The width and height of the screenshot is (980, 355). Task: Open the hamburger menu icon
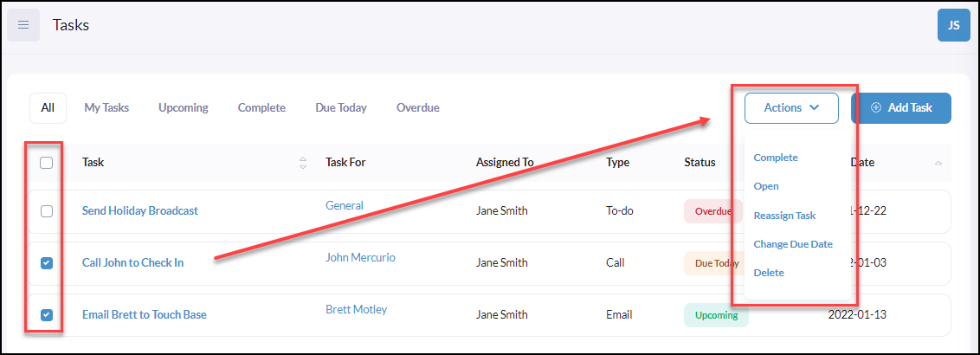click(23, 25)
